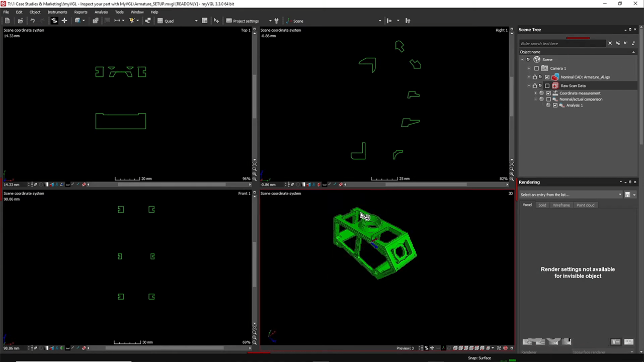
Task: Toggle the Camera 1 checkbox
Action: click(x=536, y=68)
